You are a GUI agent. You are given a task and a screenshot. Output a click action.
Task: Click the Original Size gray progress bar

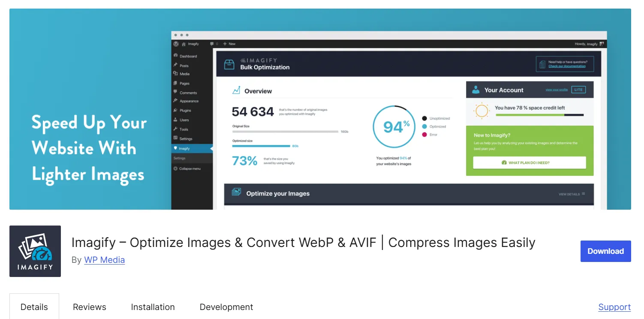285,132
